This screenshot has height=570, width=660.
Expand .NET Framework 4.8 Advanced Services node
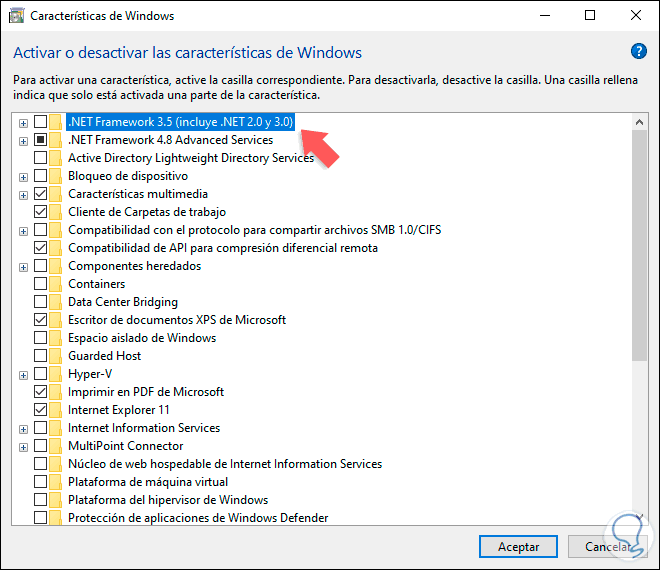point(24,141)
